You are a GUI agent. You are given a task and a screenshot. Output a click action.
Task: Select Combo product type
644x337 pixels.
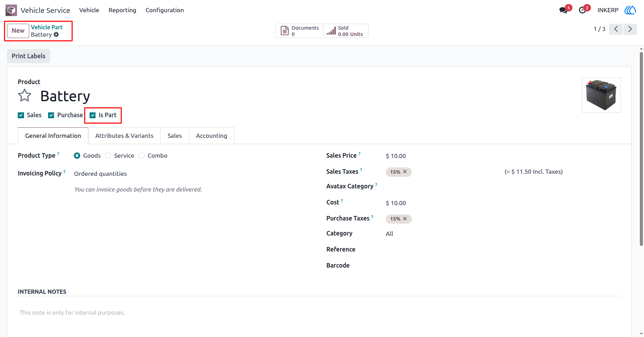[x=141, y=156]
